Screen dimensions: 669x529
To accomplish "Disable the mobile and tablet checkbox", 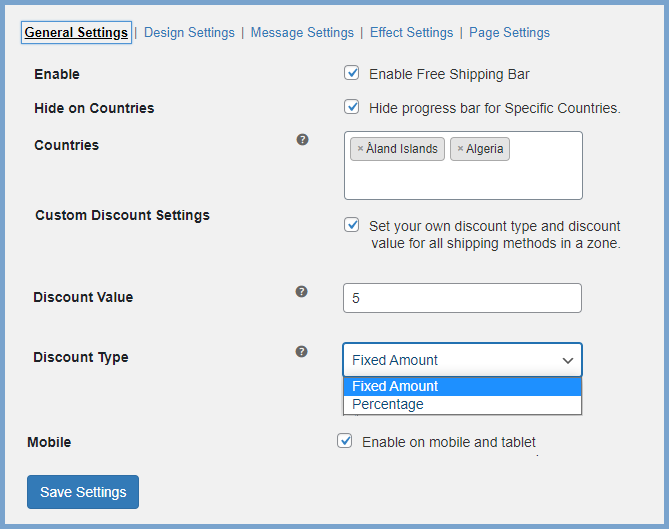I will pos(345,441).
